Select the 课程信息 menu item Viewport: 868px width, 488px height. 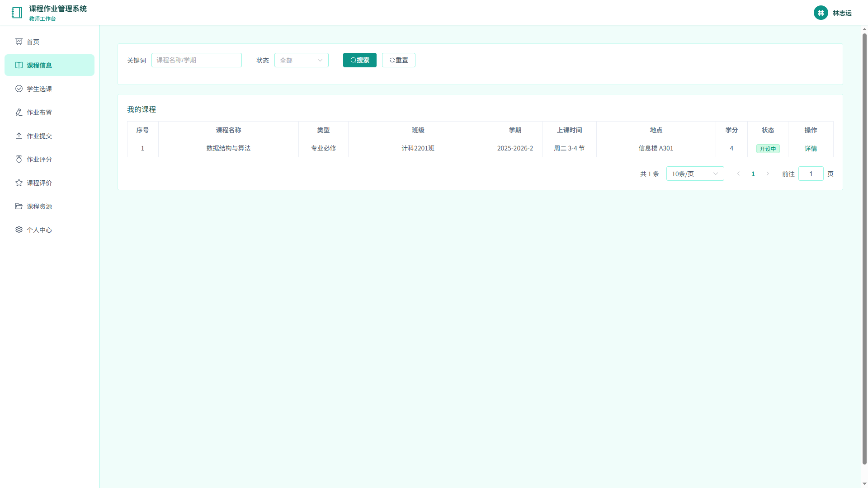point(50,65)
